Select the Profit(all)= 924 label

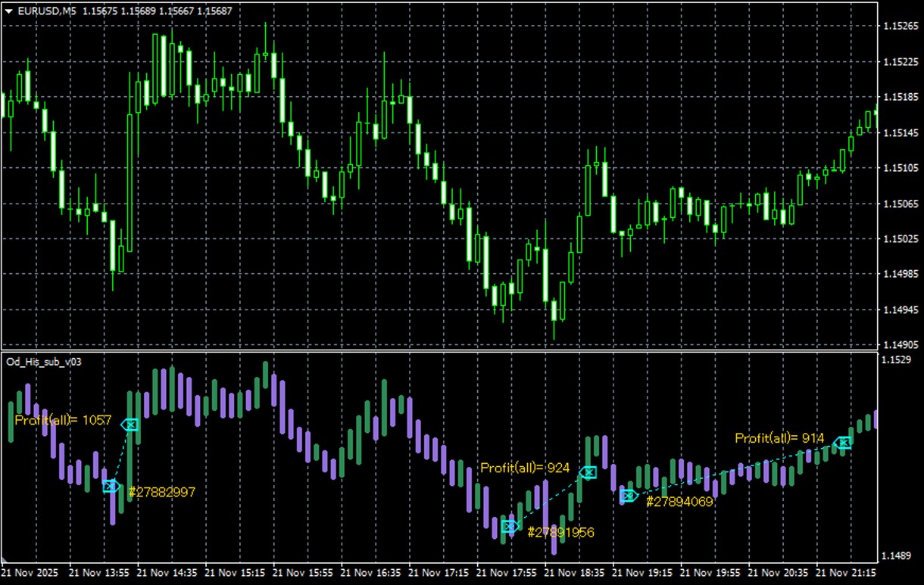tap(525, 468)
